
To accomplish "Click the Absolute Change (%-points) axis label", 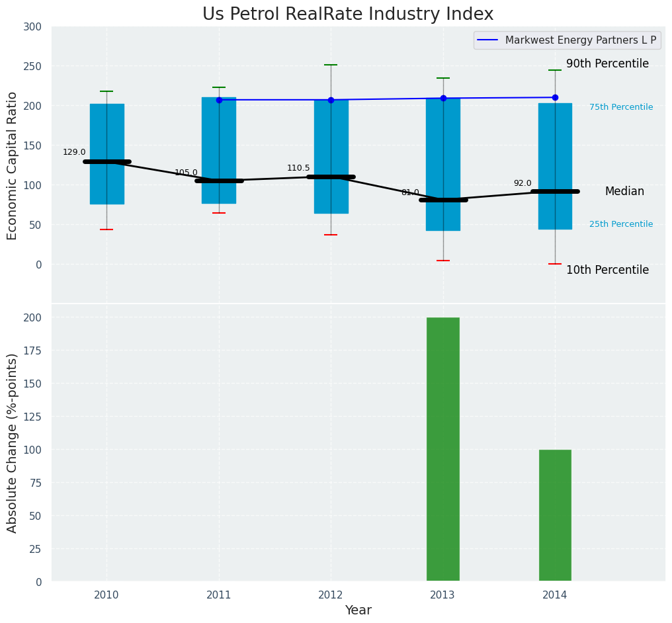I will [x=13, y=442].
